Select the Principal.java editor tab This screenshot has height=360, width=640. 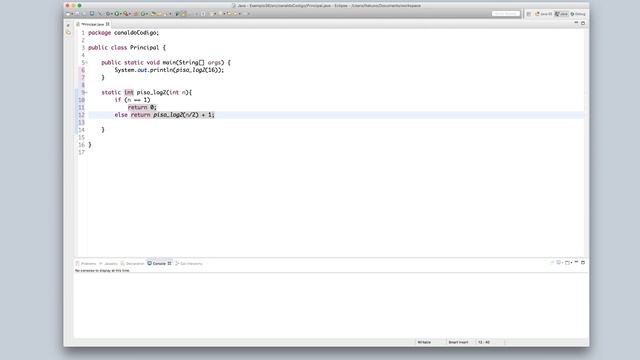tap(92, 24)
